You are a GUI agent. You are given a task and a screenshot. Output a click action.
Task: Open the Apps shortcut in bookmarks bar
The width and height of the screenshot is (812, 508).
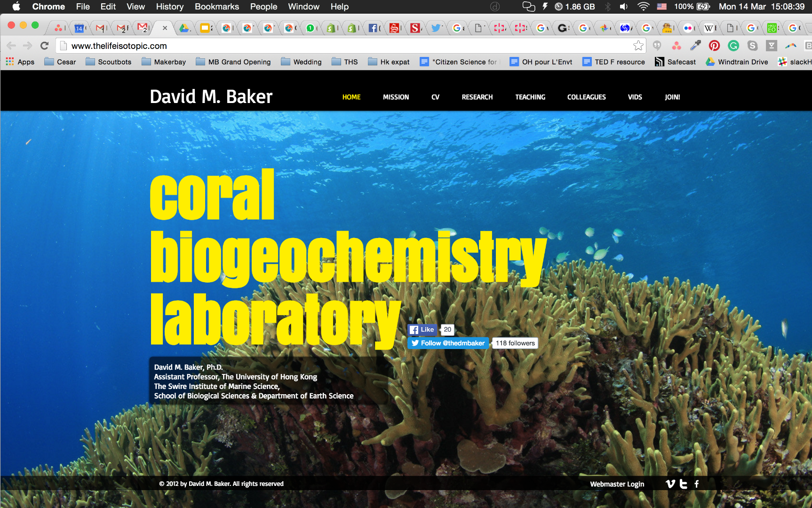20,62
